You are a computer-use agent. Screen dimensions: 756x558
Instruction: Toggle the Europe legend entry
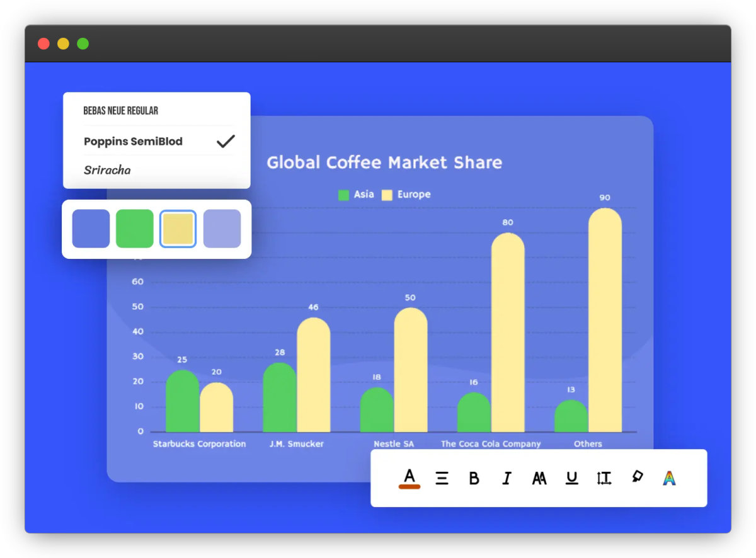406,195
